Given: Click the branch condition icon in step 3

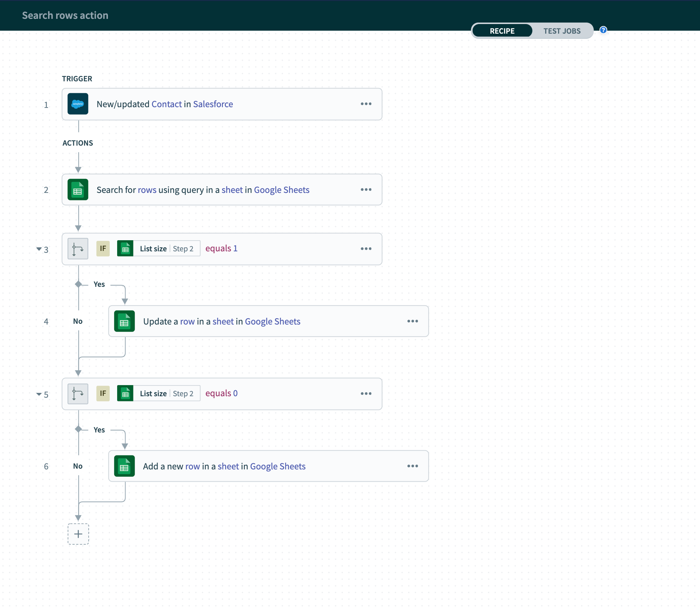Looking at the screenshot, I should point(78,249).
